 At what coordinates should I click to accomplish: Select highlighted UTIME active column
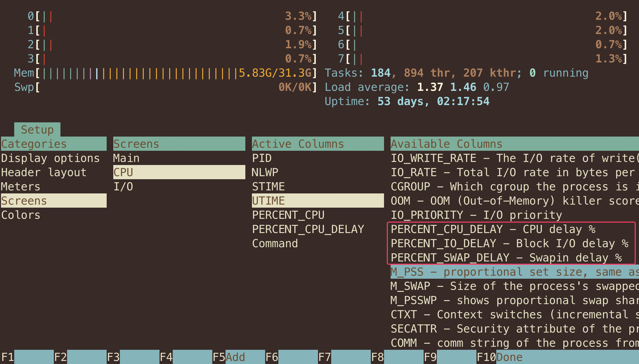(318, 201)
